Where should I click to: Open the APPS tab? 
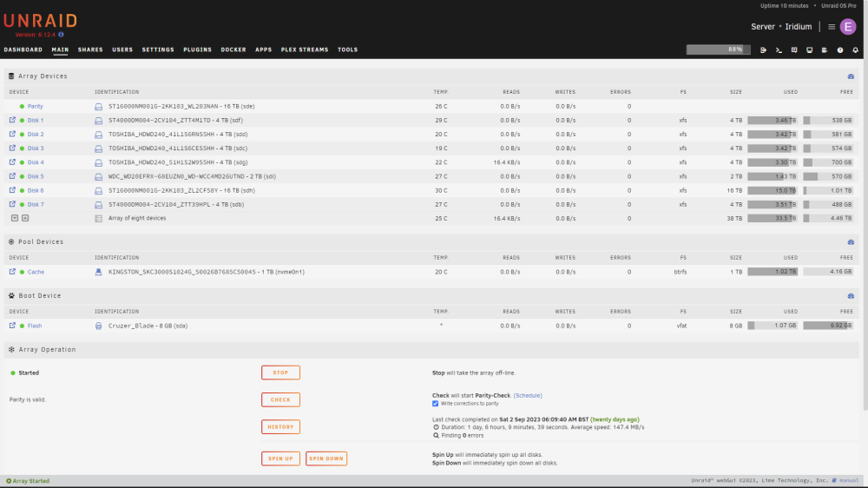tap(264, 49)
